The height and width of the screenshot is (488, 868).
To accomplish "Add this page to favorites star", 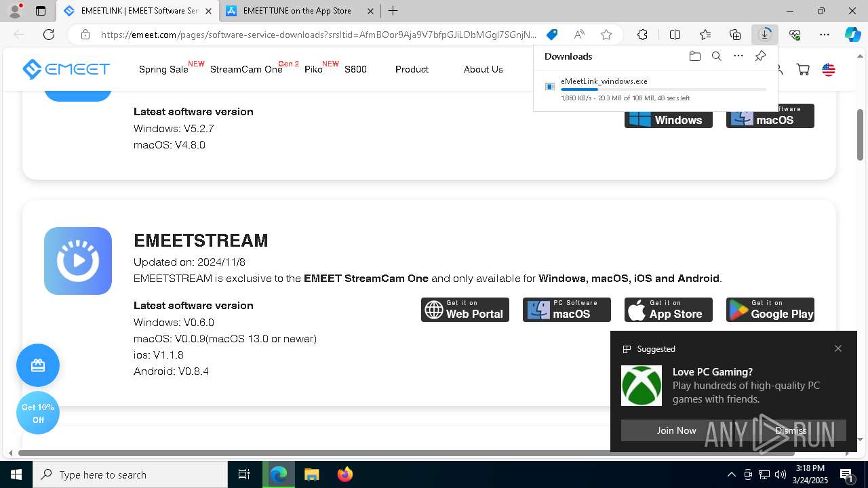I will pyautogui.click(x=606, y=35).
